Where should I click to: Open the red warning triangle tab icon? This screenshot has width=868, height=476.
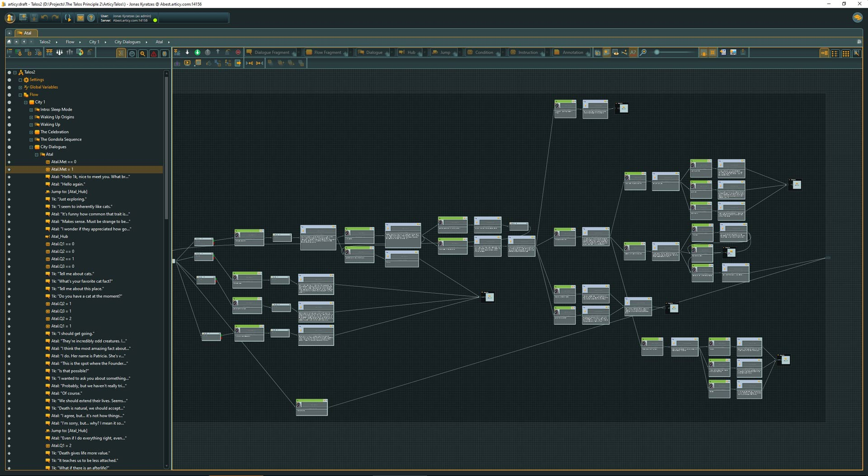[x=154, y=53]
